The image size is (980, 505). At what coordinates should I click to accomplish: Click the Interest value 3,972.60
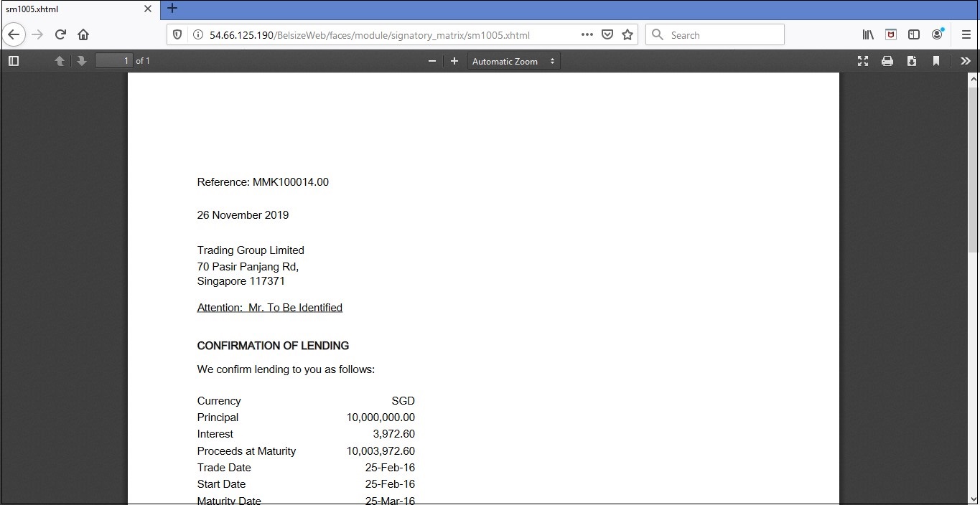click(x=393, y=434)
